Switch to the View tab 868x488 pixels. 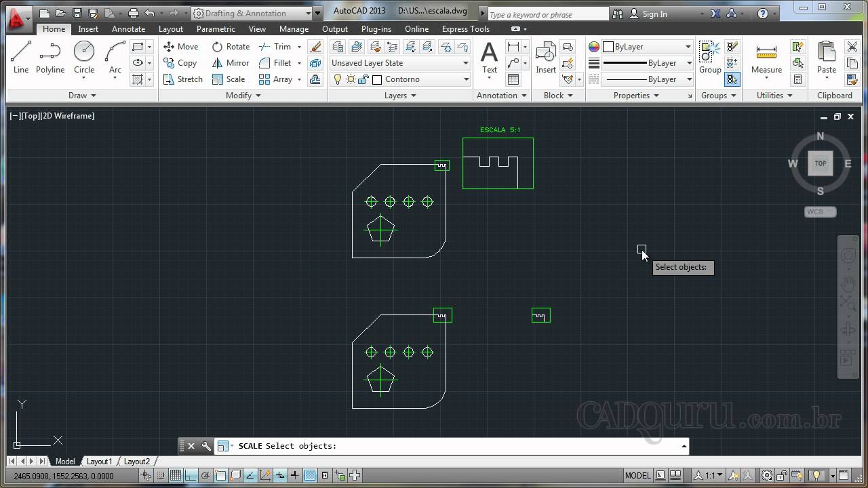257,29
